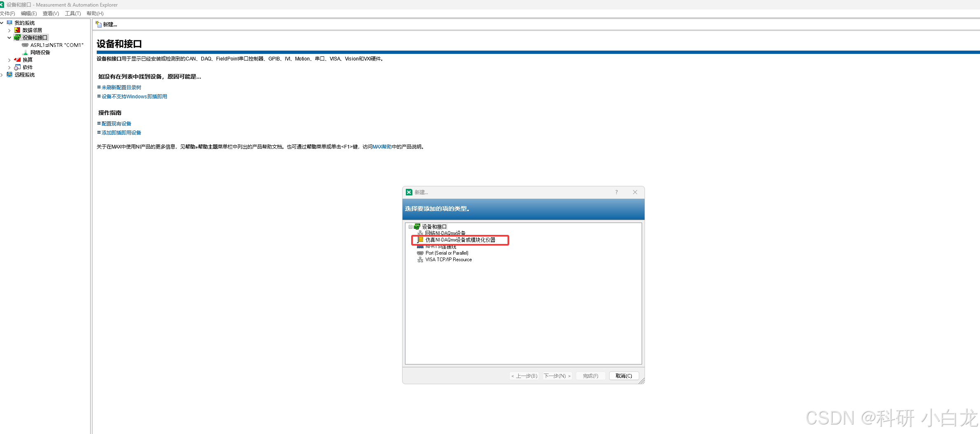Click the 上一步(B) back button

pos(524,376)
